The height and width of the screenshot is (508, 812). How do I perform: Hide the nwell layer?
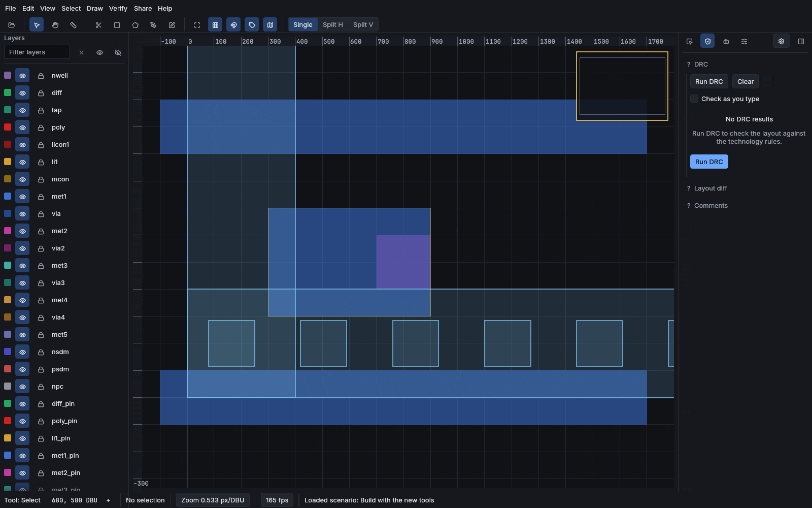pyautogui.click(x=22, y=76)
